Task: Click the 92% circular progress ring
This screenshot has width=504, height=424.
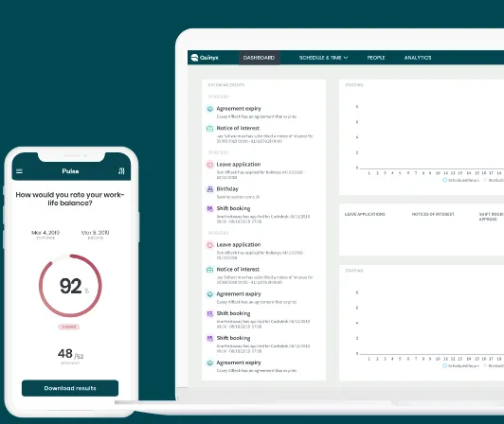Action: tap(70, 286)
